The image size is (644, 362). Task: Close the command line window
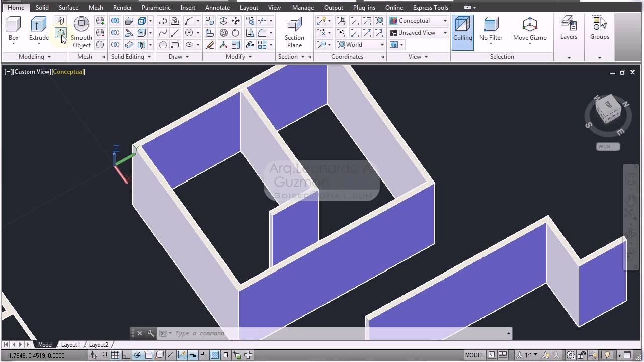click(140, 333)
